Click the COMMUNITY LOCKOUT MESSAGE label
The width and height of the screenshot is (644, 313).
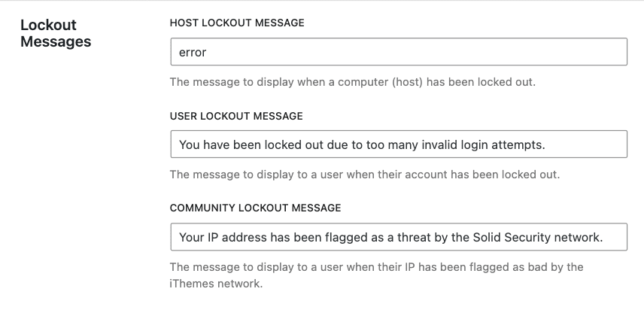pyautogui.click(x=255, y=208)
